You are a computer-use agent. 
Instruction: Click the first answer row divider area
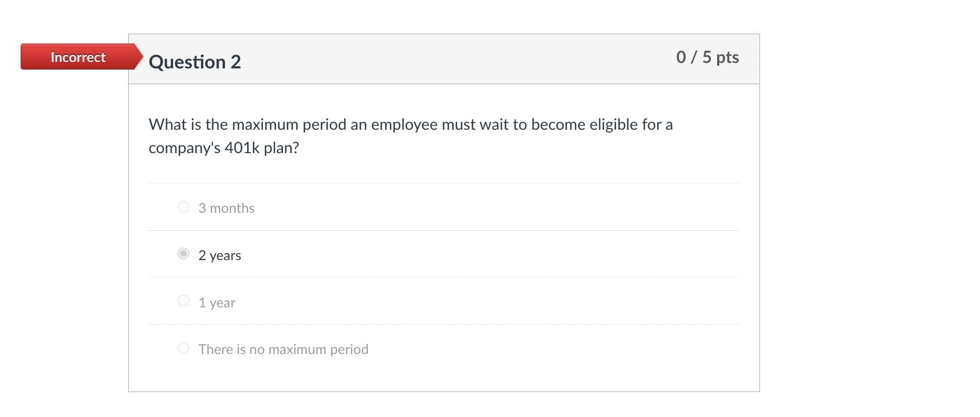(x=443, y=230)
